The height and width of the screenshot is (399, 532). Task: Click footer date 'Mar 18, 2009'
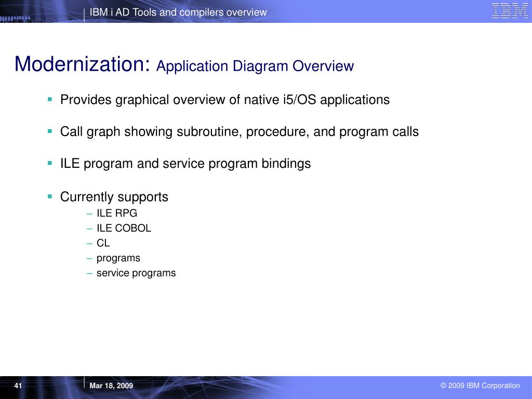[x=111, y=386]
